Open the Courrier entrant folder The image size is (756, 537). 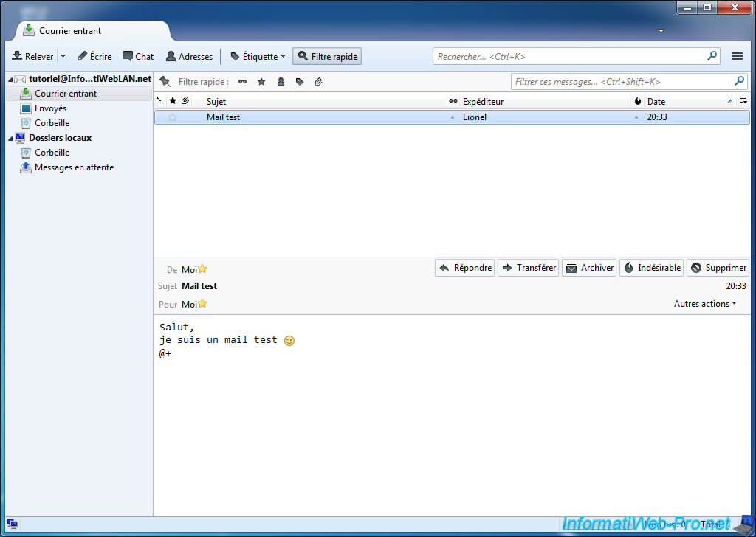(x=66, y=94)
